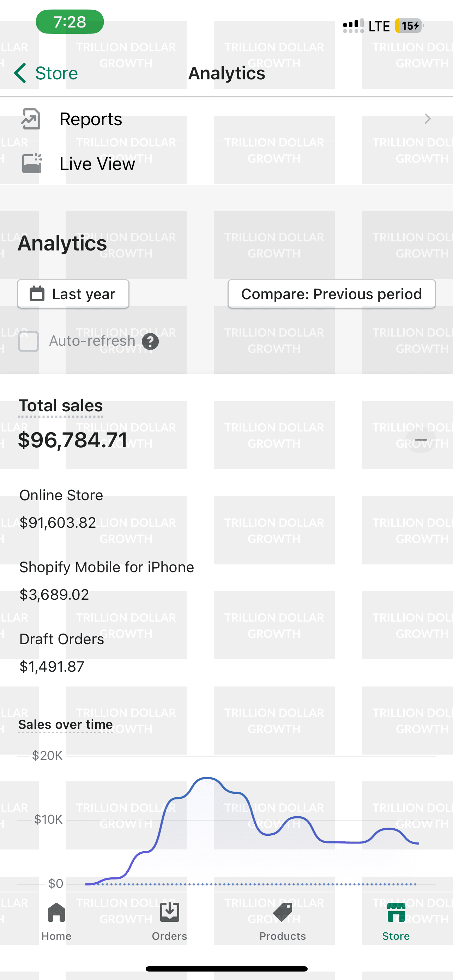Enable the Auto-refresh checkbox

click(29, 341)
